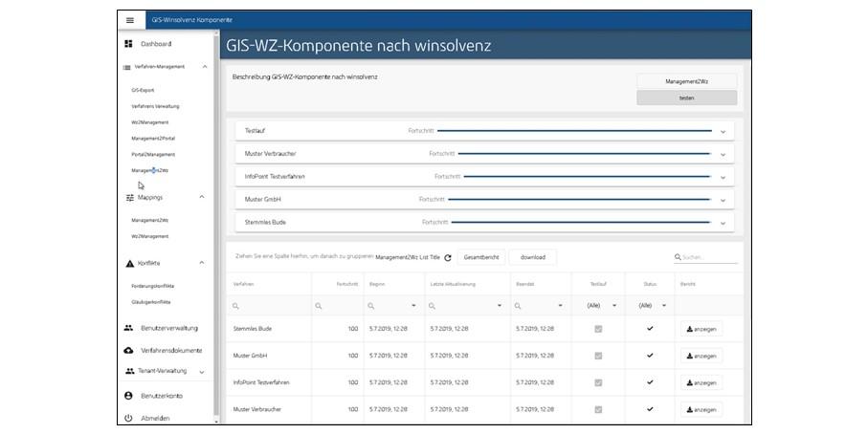Viewport: 868px width, 434px height.
Task: Toggle the Testlauf checkbox for Stemmles Bude
Action: [x=598, y=329]
